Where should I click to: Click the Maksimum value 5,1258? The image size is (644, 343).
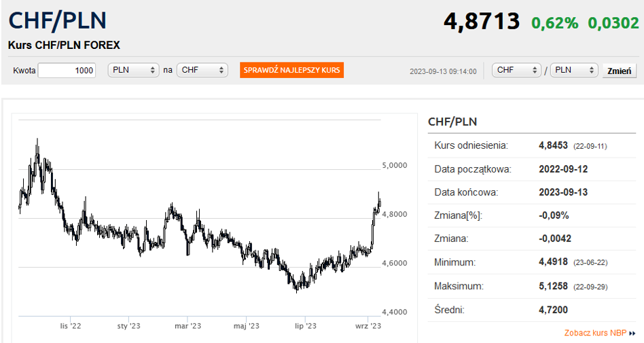[553, 286]
